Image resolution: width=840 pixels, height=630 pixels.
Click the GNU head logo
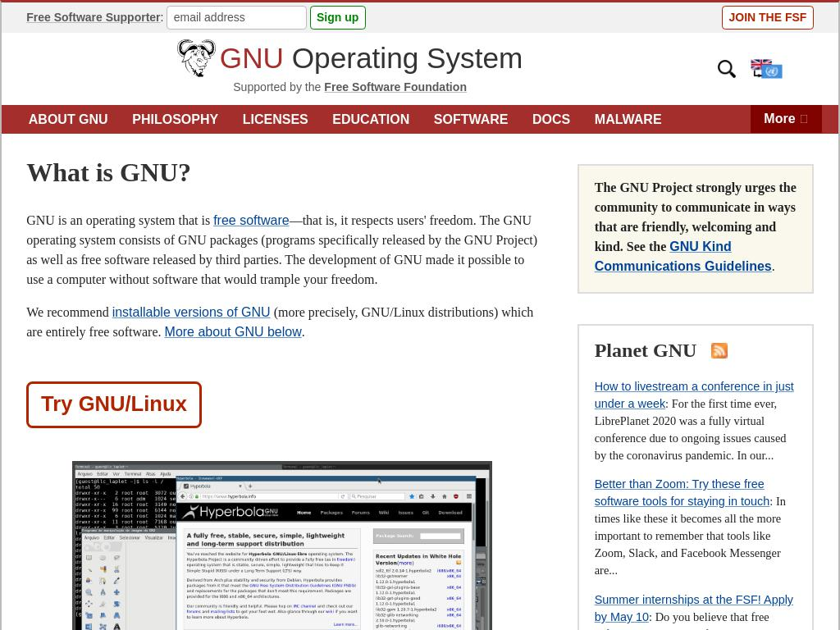tap(196, 58)
